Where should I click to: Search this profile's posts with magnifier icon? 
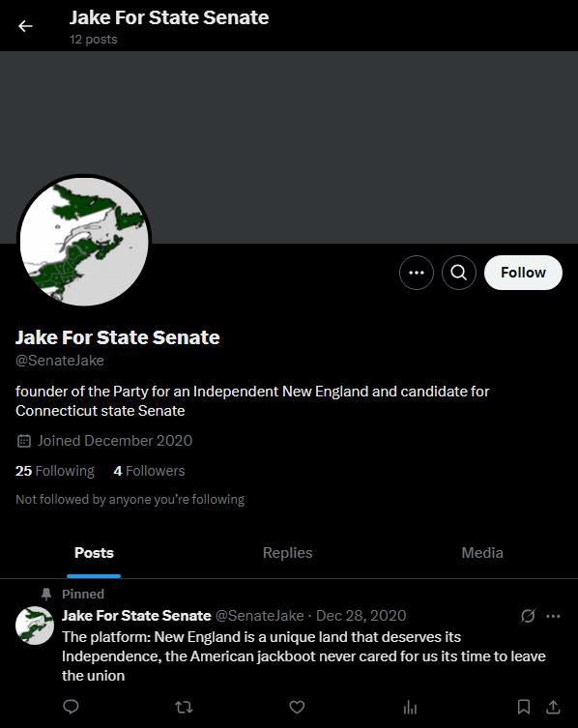[459, 273]
